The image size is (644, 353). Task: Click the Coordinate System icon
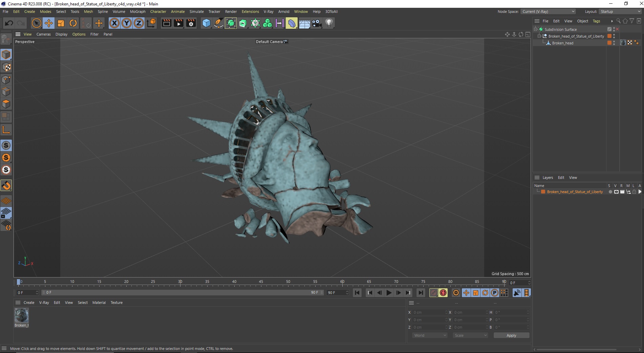(x=151, y=23)
